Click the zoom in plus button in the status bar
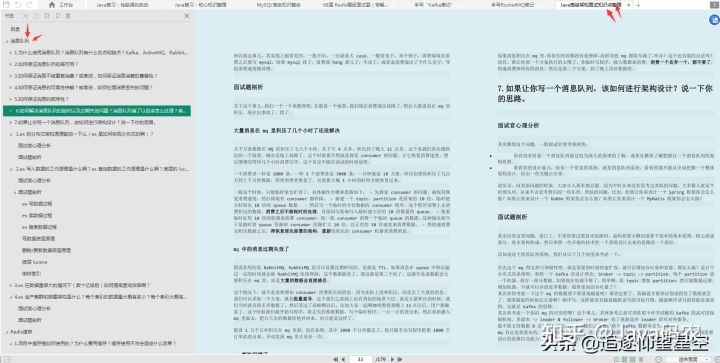This screenshot has height=363, width=720. pyautogui.click(x=717, y=359)
